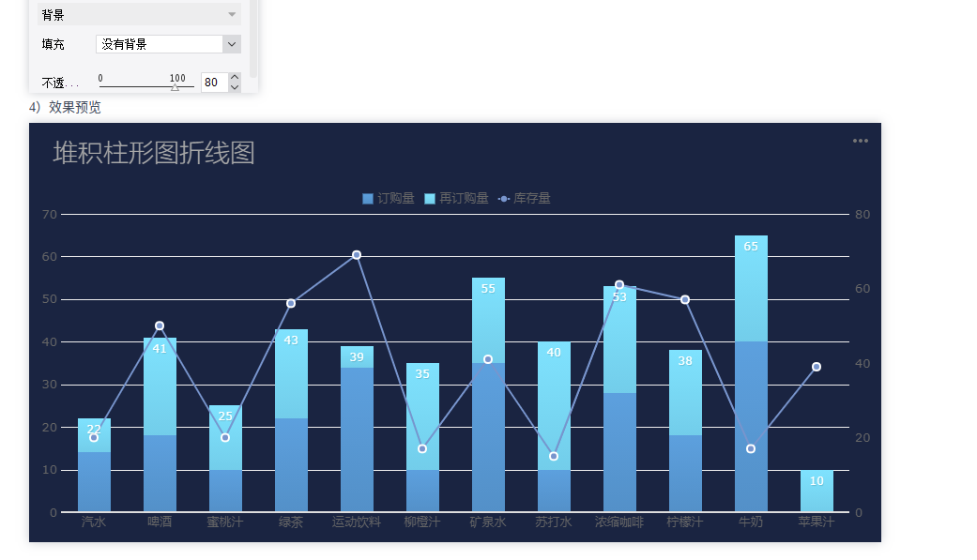Image resolution: width=977 pixels, height=560 pixels.
Task: Click the 绿茶 axis label
Action: pyautogui.click(x=291, y=522)
